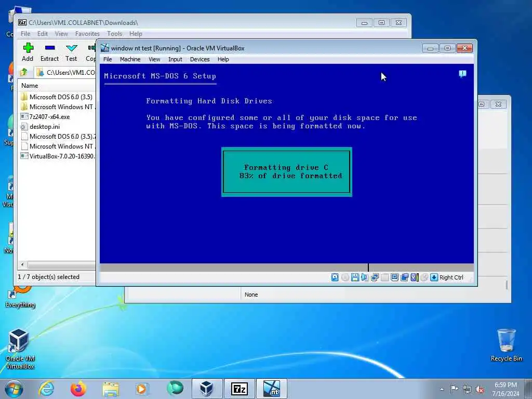The width and height of the screenshot is (532, 399).
Task: Switch to 7-Zip taskbar button
Action: (x=239, y=389)
